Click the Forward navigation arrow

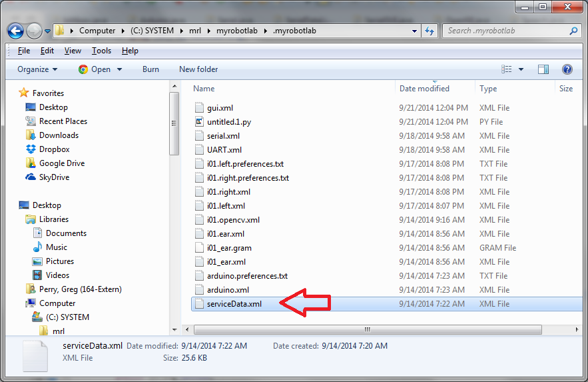34,31
